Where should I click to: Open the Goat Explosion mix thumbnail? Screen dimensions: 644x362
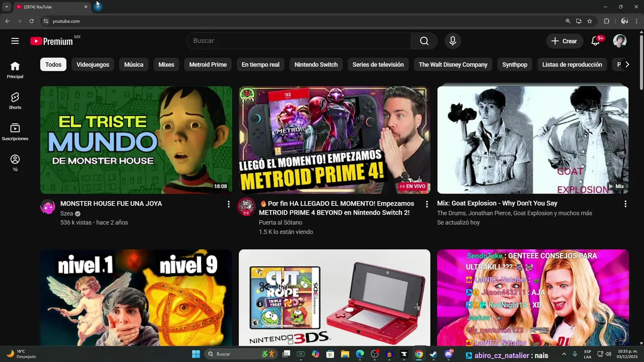click(x=533, y=140)
